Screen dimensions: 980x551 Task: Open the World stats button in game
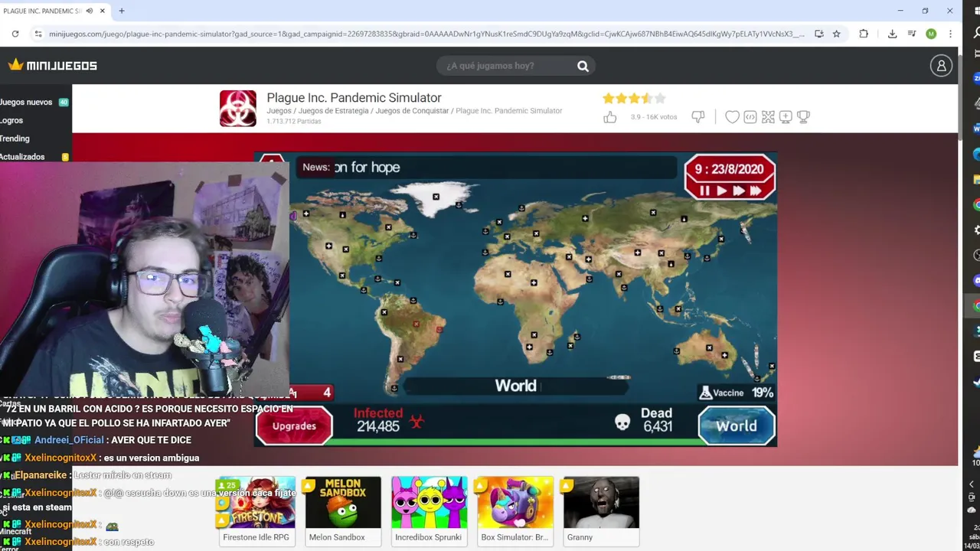coord(737,425)
